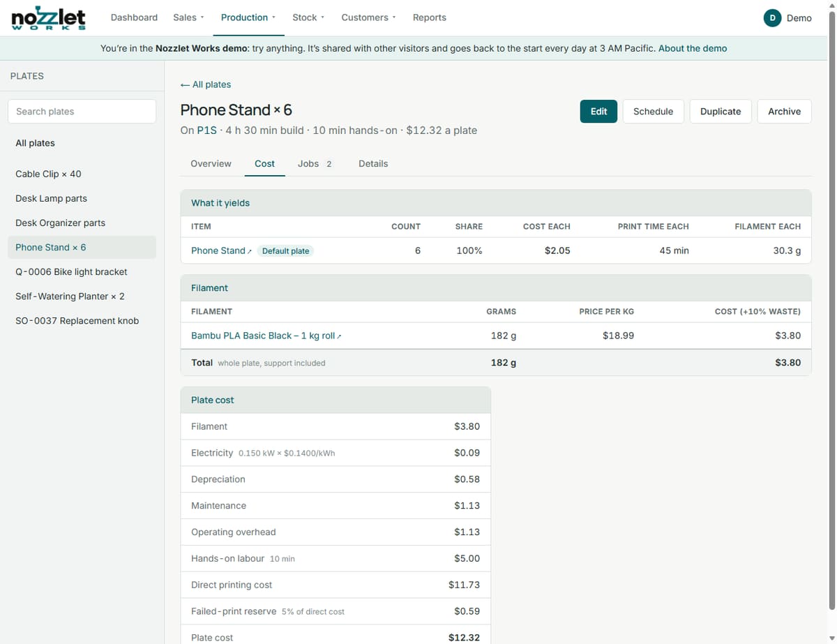837x644 pixels.
Task: Click the Default plate badge
Action: click(285, 250)
